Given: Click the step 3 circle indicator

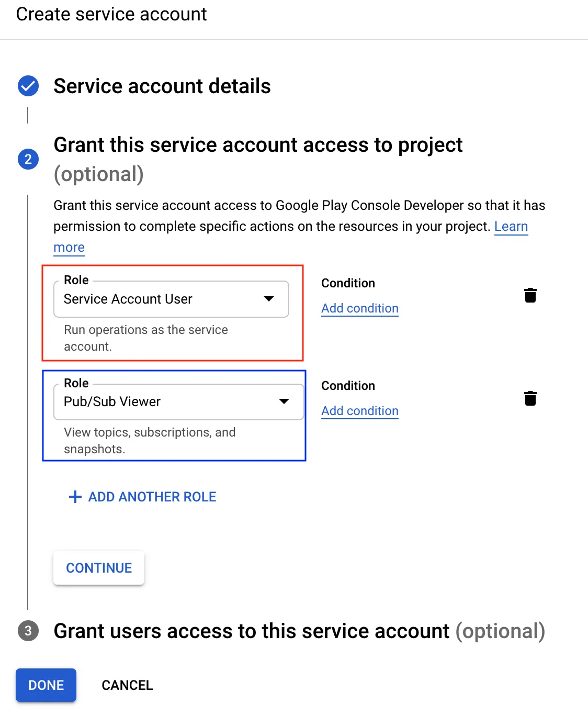Looking at the screenshot, I should 28,631.
